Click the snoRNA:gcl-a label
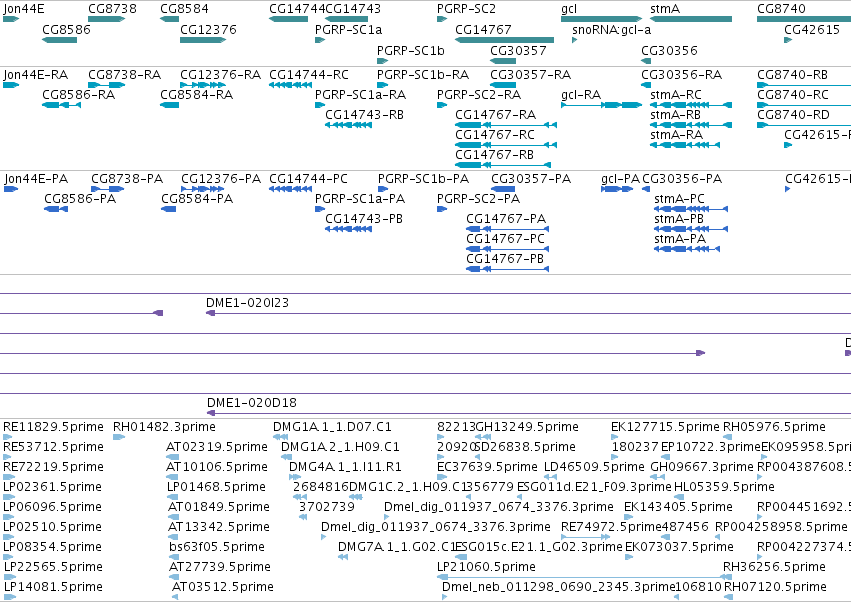The width and height of the screenshot is (851, 602). 612,29
